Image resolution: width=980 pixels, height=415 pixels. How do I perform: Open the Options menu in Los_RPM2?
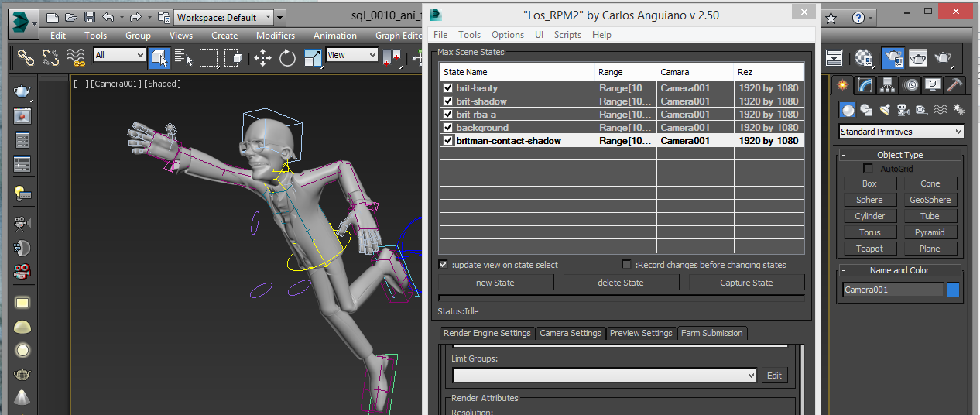[x=508, y=35]
